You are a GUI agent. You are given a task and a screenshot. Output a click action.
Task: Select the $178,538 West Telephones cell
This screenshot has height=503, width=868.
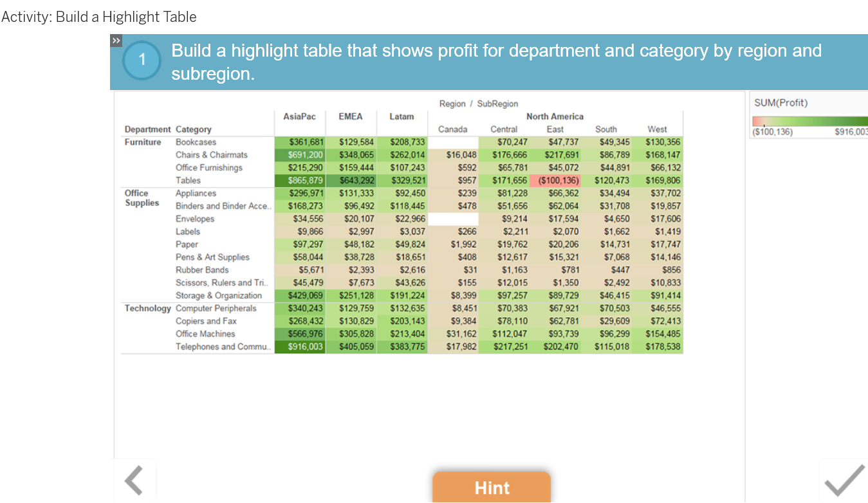657,347
